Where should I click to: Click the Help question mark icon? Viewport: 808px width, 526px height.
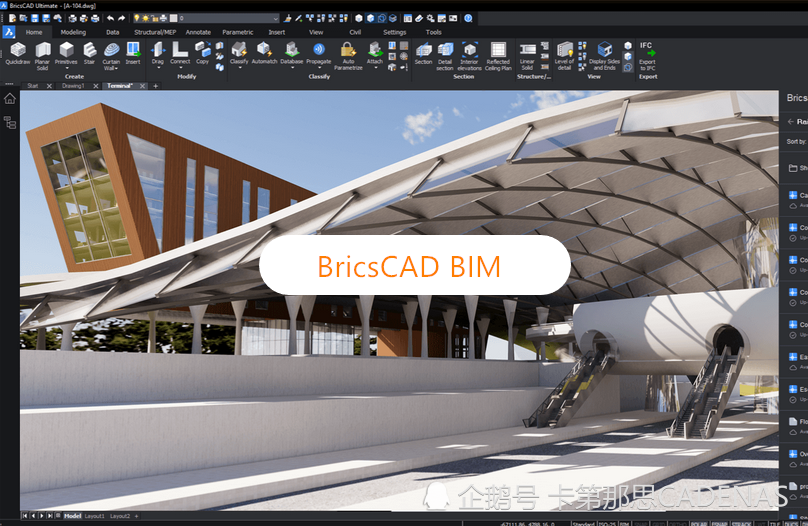coord(468,18)
